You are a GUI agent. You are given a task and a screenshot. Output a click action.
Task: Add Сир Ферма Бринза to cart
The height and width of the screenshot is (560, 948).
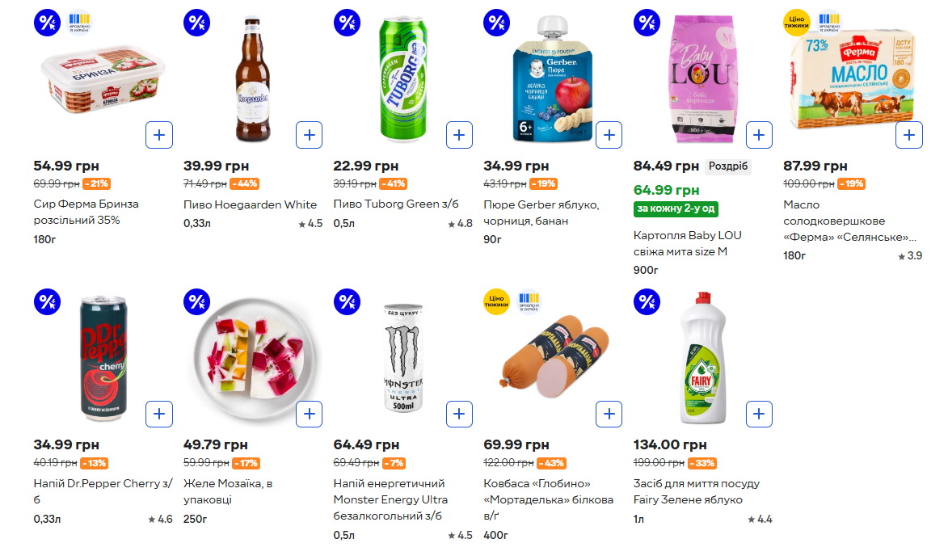tap(159, 135)
